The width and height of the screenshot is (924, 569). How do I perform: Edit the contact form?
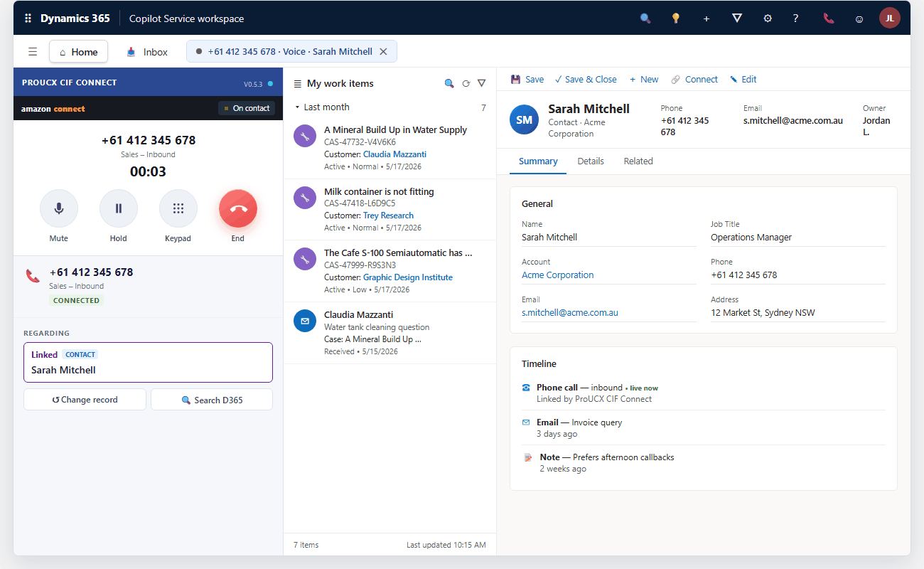(743, 80)
